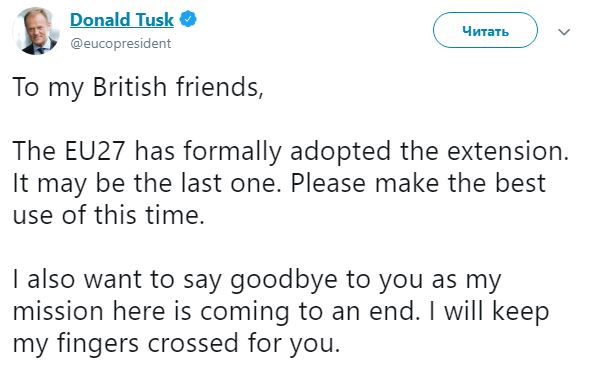590x367 pixels.
Task: Click the text 'I will keep'
Action: point(489,312)
